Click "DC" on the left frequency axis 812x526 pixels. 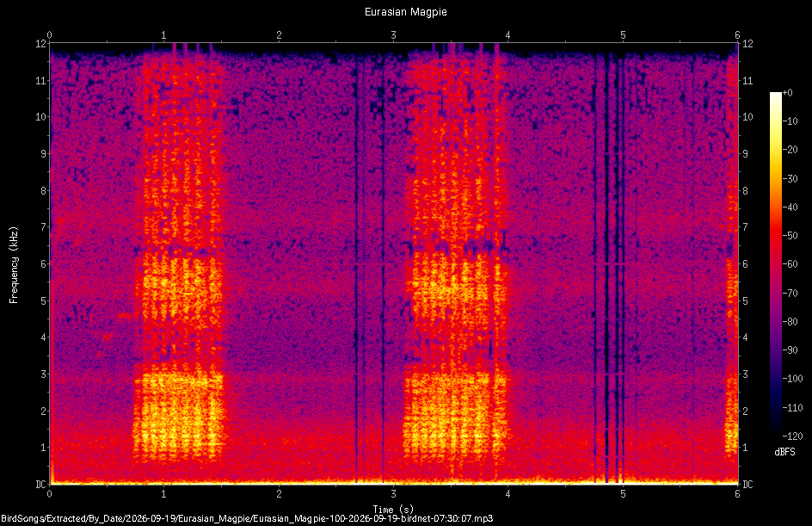[x=40, y=485]
